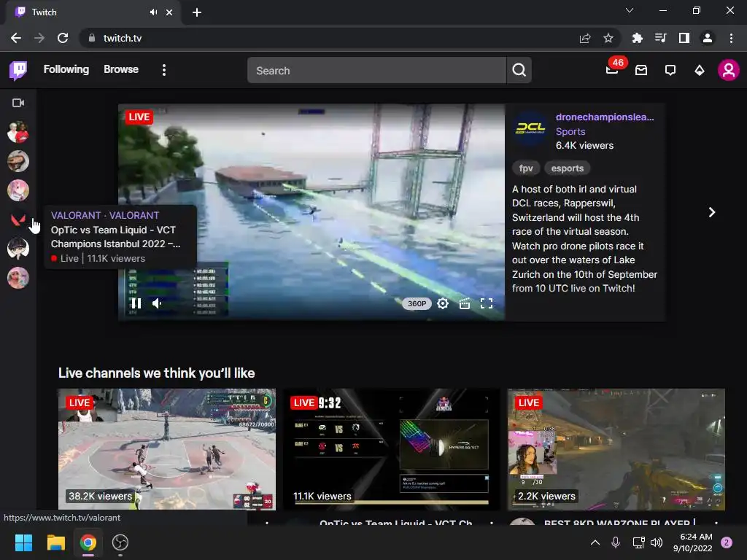Image resolution: width=747 pixels, height=560 pixels.
Task: Open the three-dot More menu beside Browse
Action: 164,70
